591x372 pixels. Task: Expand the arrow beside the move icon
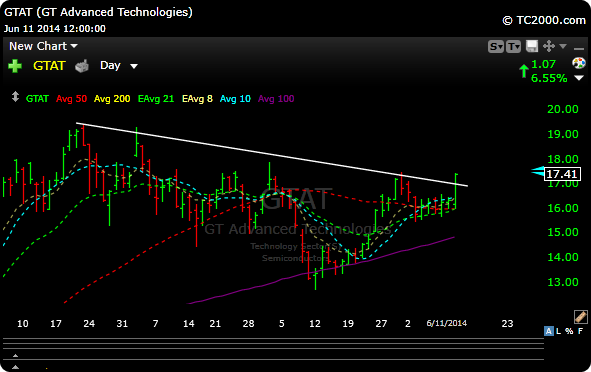click(563, 46)
